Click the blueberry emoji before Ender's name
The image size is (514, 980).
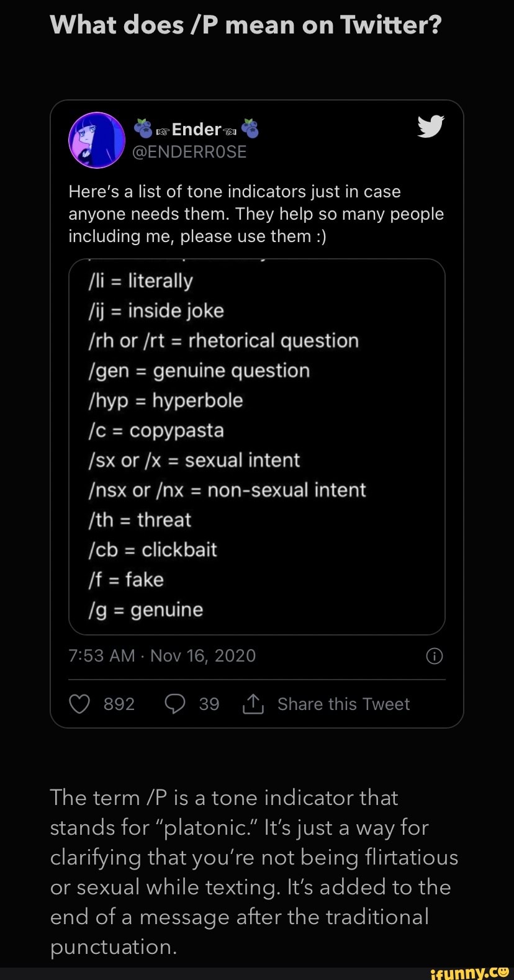click(x=143, y=128)
